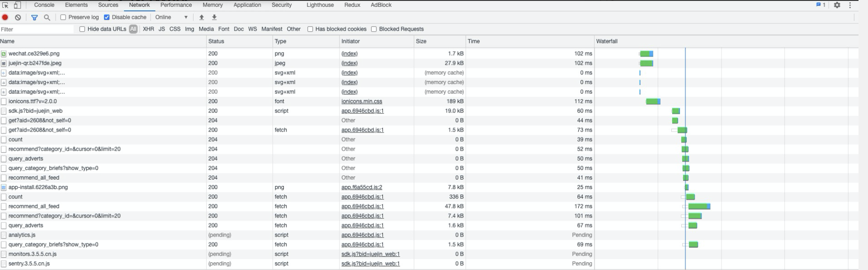Open the network search magnifier
868x270 pixels.
pyautogui.click(x=47, y=17)
